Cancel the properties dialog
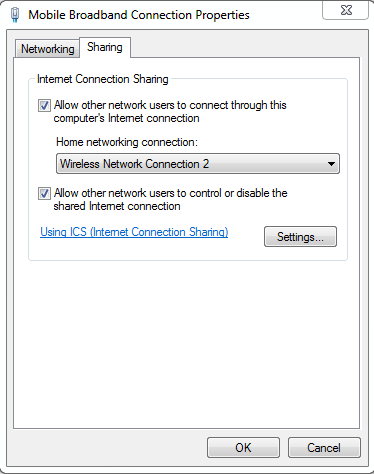Viewport: 374px width, 474px height. point(324,448)
